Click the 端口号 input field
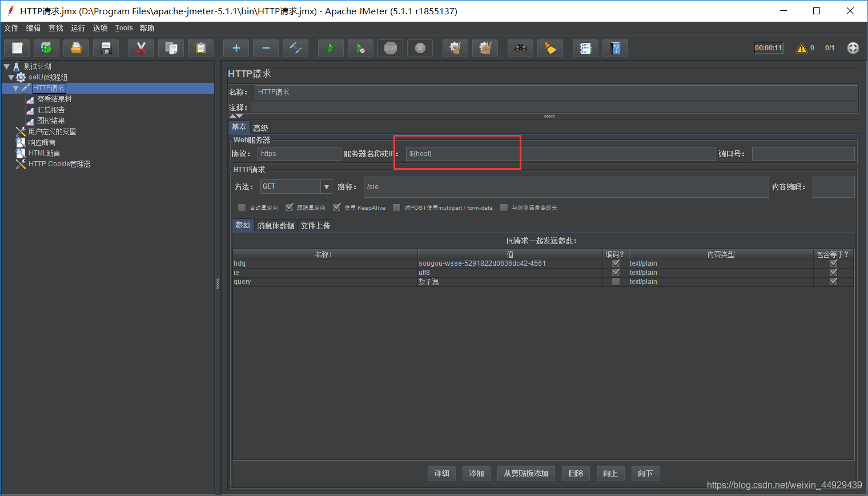868x496 pixels. [x=803, y=154]
